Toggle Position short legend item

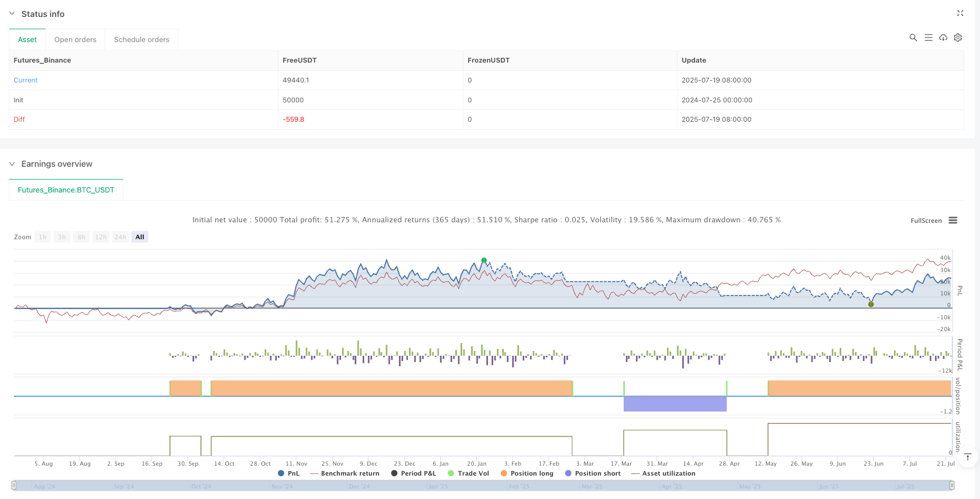click(x=593, y=473)
